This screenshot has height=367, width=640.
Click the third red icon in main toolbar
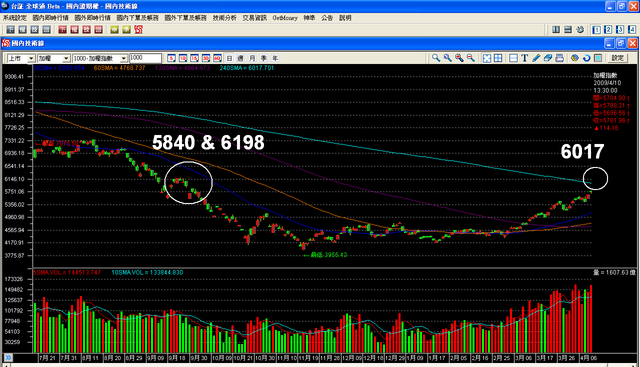(87, 29)
